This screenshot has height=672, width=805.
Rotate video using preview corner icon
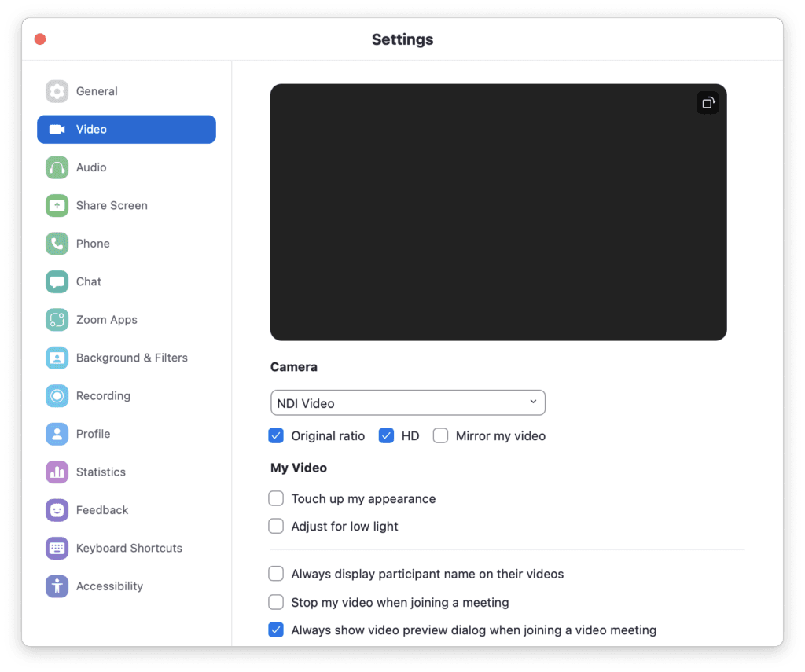(x=708, y=103)
